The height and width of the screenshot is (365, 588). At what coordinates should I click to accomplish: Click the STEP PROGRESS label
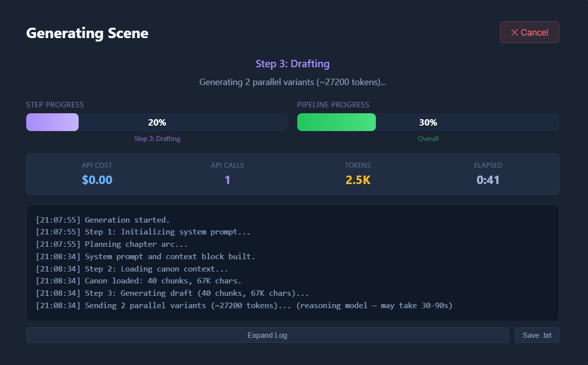pyautogui.click(x=55, y=105)
